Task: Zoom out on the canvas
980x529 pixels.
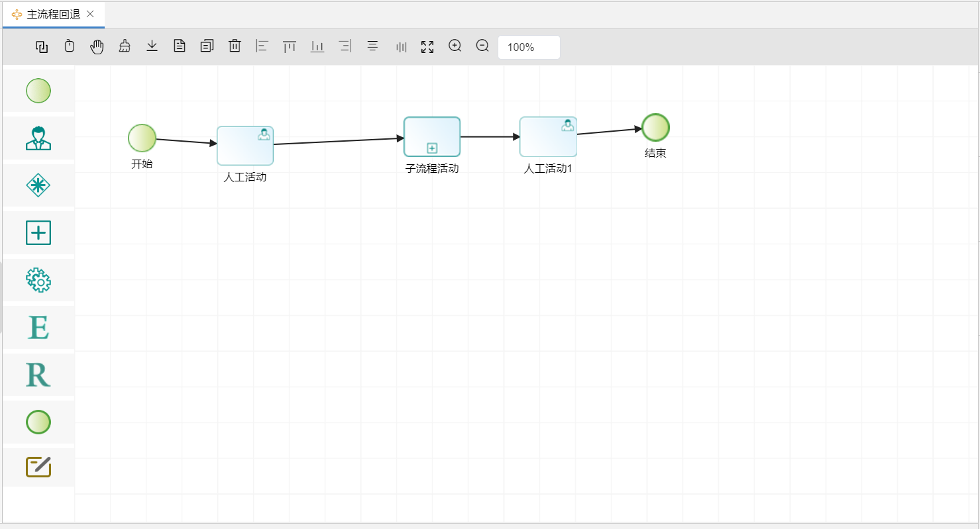Action: point(482,46)
